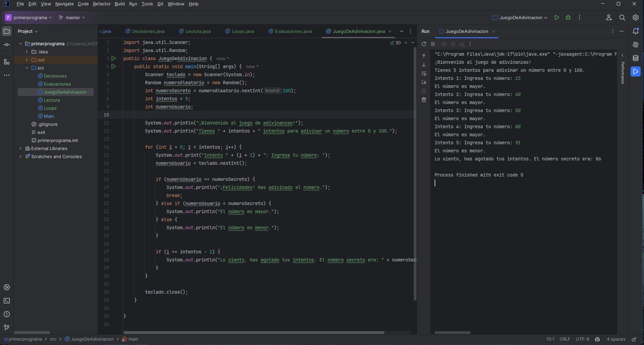
Task: Open the master branch dropdown
Action: (x=72, y=17)
